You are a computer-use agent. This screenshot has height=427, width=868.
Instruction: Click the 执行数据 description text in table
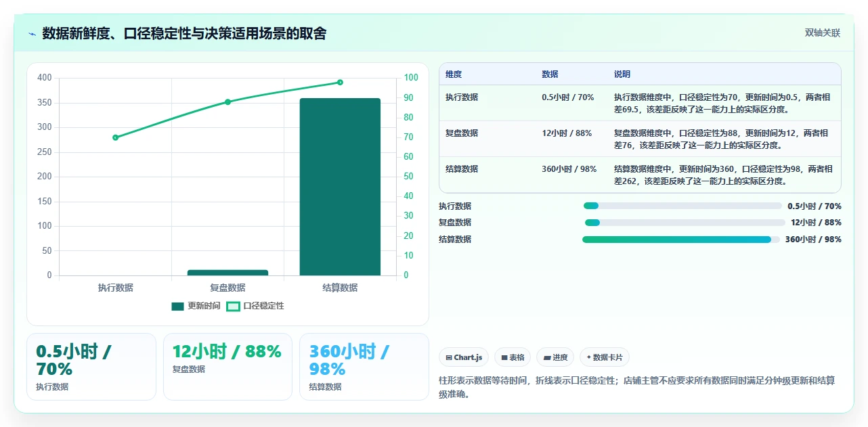click(x=723, y=103)
